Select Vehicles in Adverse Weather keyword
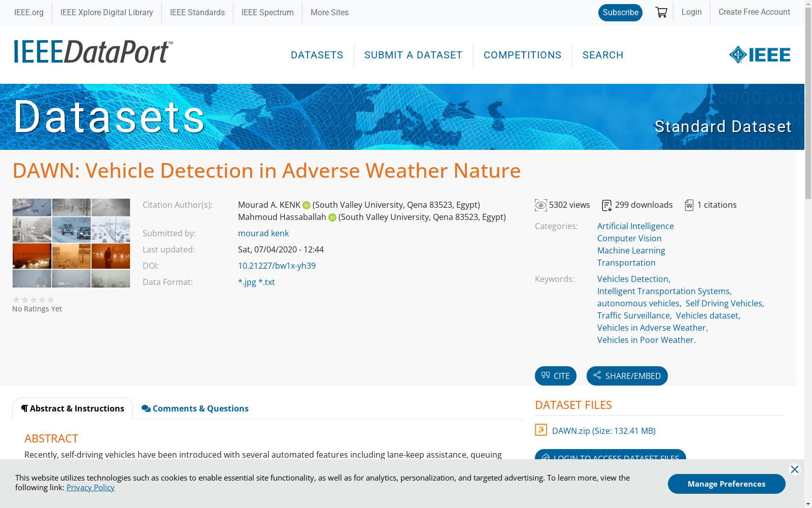 tap(652, 328)
